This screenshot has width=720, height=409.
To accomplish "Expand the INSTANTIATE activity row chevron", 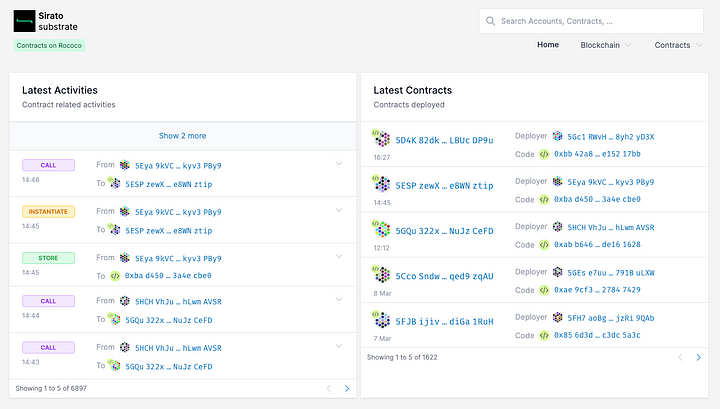I will point(339,210).
